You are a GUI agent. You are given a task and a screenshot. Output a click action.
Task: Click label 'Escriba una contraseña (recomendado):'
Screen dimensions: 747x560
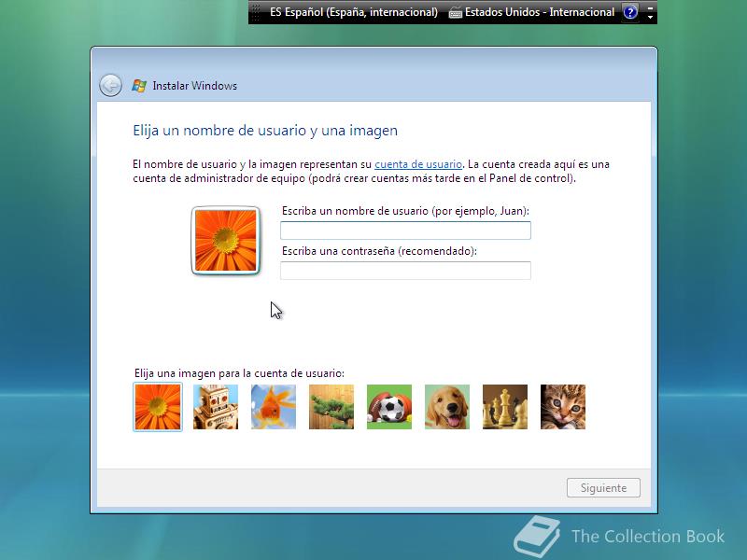tap(379, 251)
